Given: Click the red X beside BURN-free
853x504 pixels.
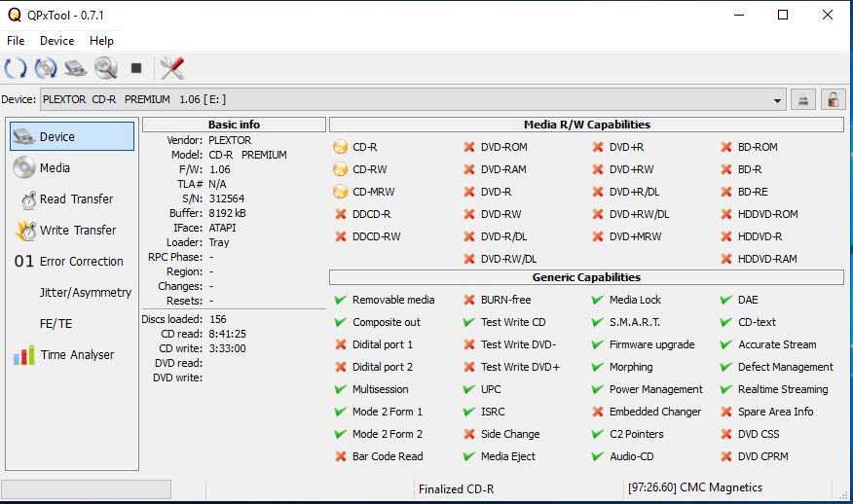Looking at the screenshot, I should [469, 300].
